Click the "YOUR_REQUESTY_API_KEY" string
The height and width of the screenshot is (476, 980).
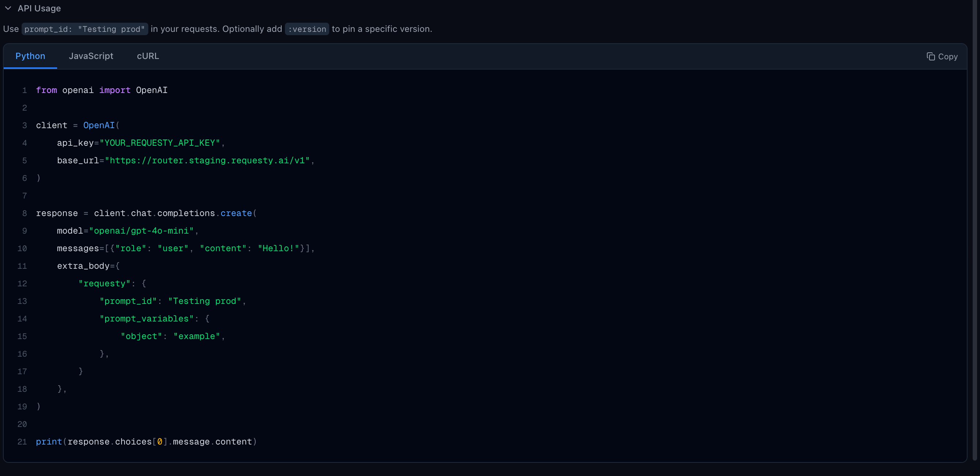click(x=160, y=143)
